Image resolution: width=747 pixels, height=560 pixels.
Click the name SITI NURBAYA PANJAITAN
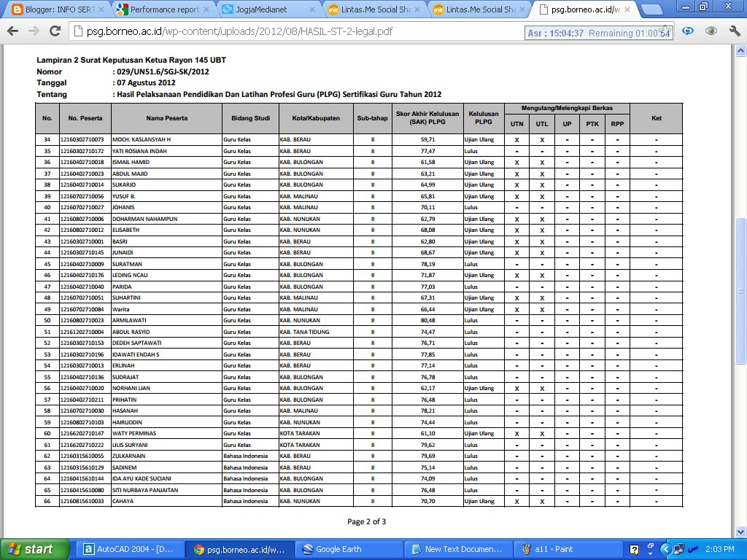(145, 490)
